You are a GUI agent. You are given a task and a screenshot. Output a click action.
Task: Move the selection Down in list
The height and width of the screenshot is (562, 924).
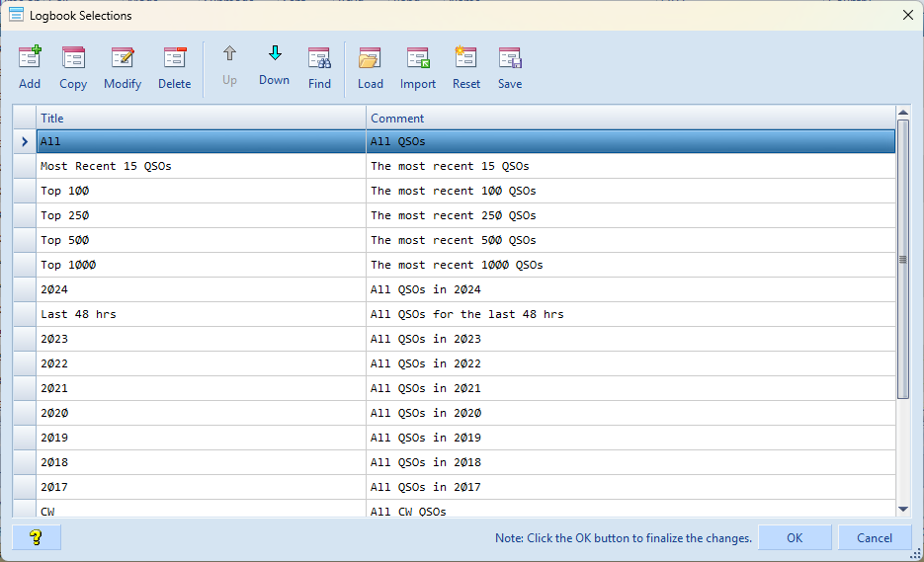[x=274, y=65]
